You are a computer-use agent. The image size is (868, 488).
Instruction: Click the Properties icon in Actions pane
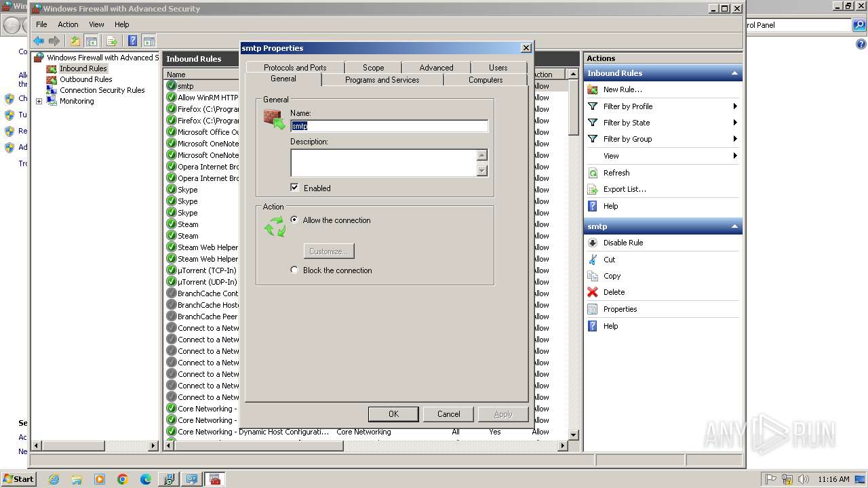click(x=593, y=309)
